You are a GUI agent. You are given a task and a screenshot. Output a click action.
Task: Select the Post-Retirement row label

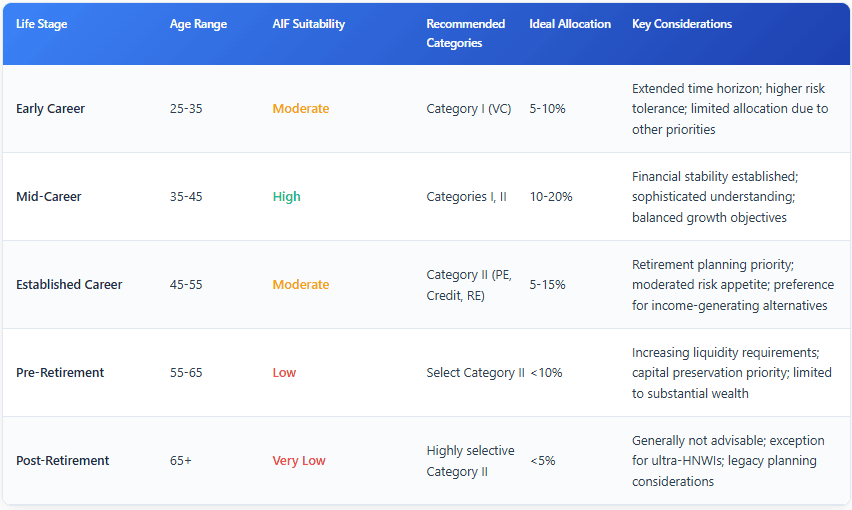tap(63, 461)
